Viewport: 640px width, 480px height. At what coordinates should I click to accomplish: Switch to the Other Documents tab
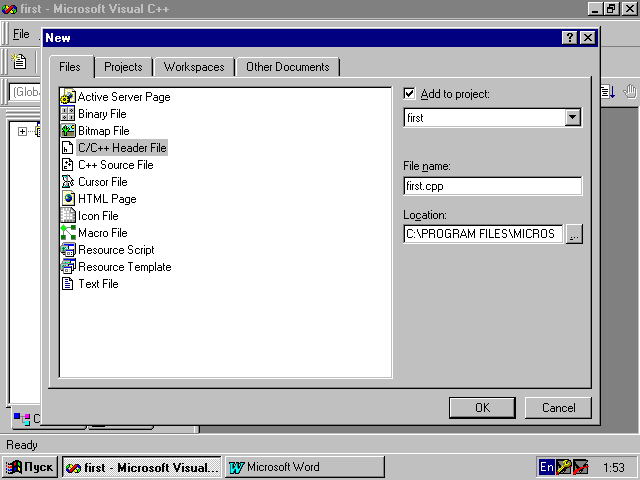[x=287, y=67]
